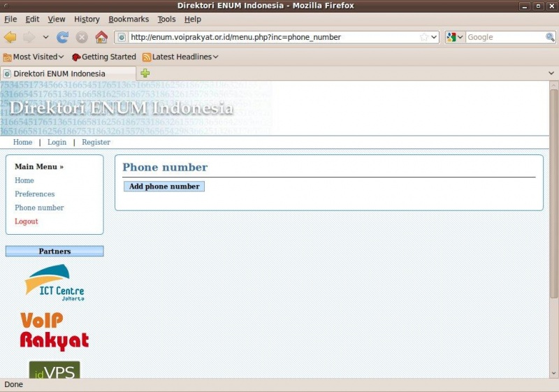This screenshot has width=559, height=392.
Task: Open the Most Visited bookmarks folder
Action: click(x=34, y=57)
